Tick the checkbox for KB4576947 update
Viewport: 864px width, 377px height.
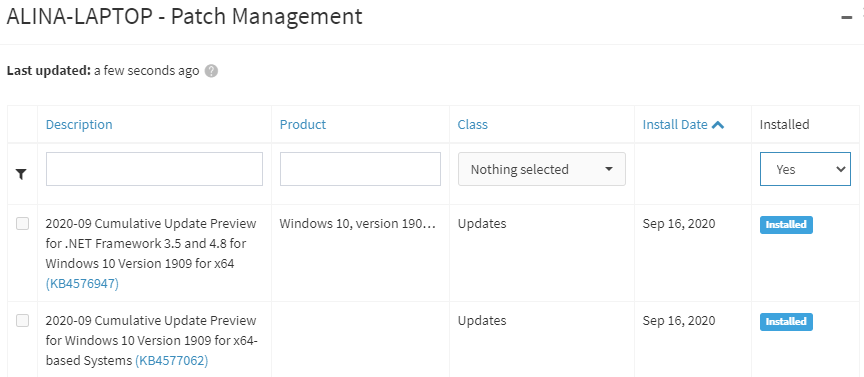(23, 223)
